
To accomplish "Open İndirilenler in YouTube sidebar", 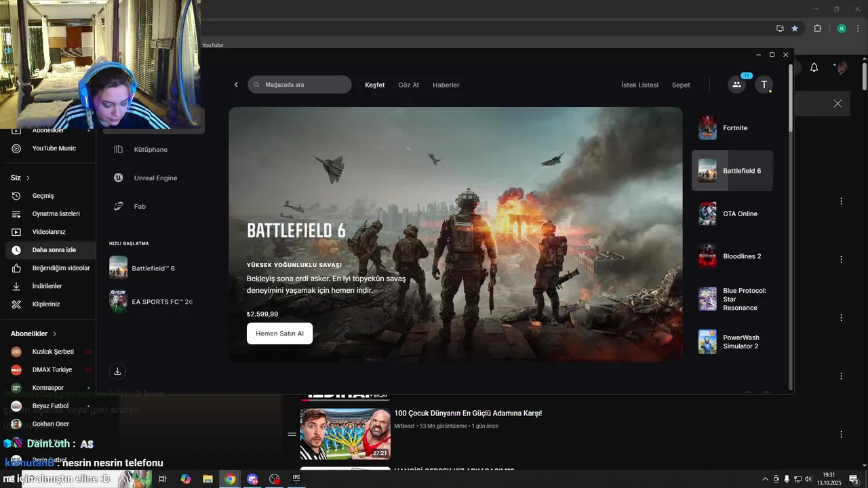I will coord(47,286).
